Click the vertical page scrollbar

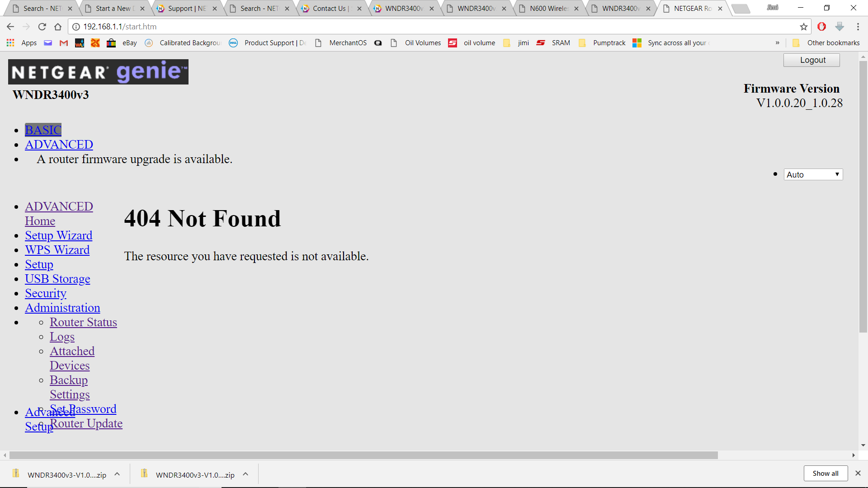863,197
